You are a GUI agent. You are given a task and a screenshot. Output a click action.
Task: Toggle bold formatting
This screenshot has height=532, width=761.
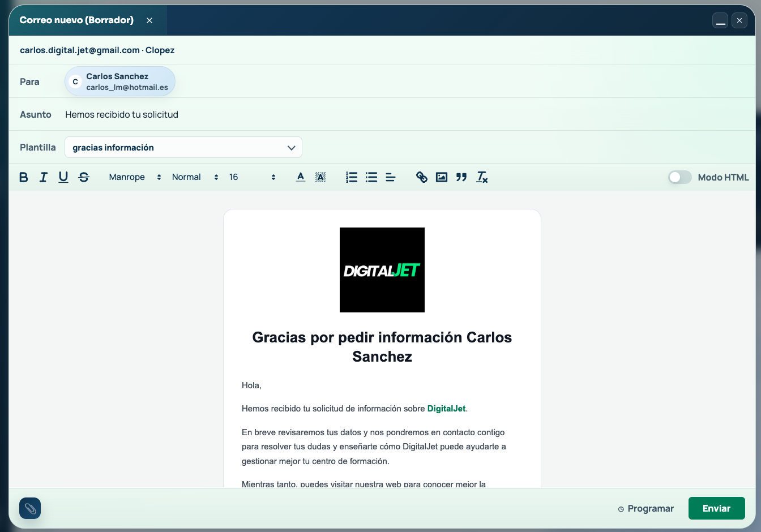pos(24,177)
